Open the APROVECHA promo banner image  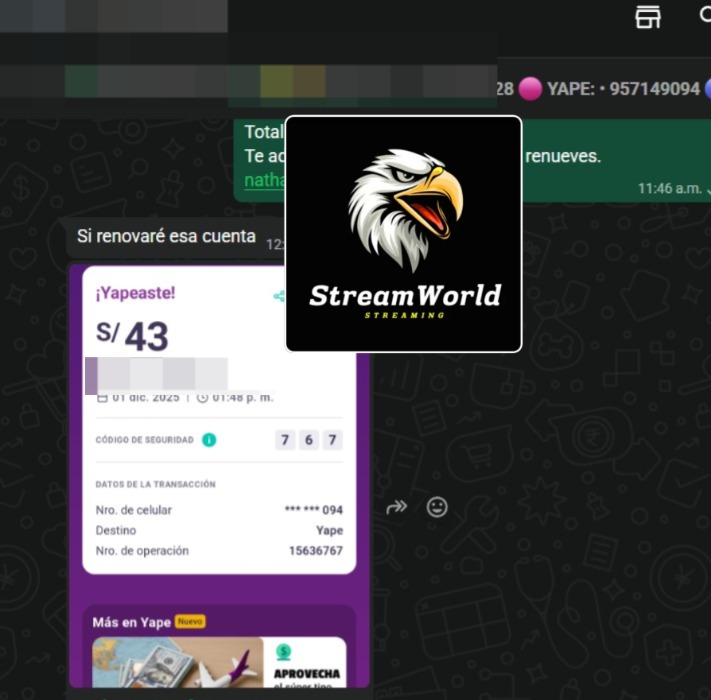178,663
